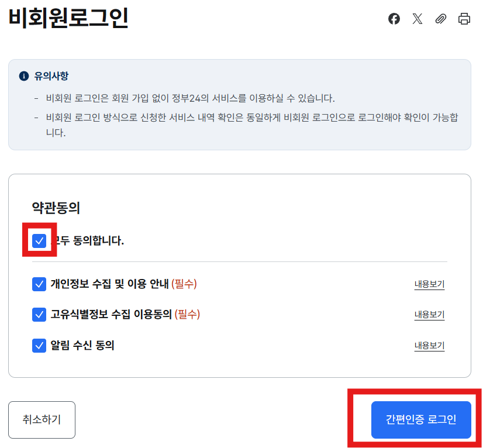The image size is (483, 448).
Task: Open 내용보기 for 고유식별정보 수집 이용동의
Action: click(x=429, y=315)
